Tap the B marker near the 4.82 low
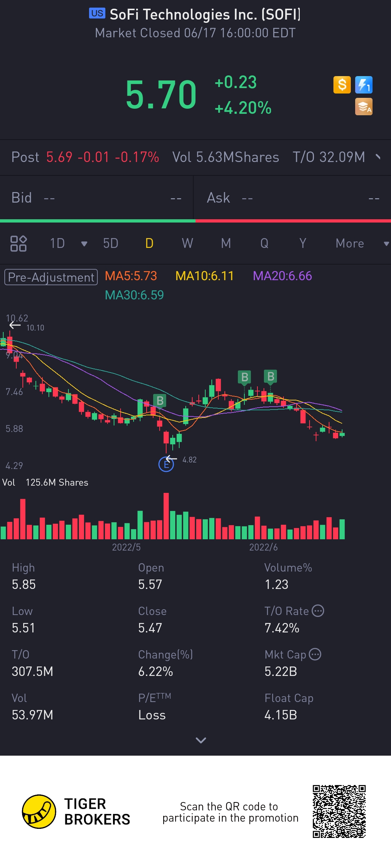The image size is (391, 868). [160, 400]
